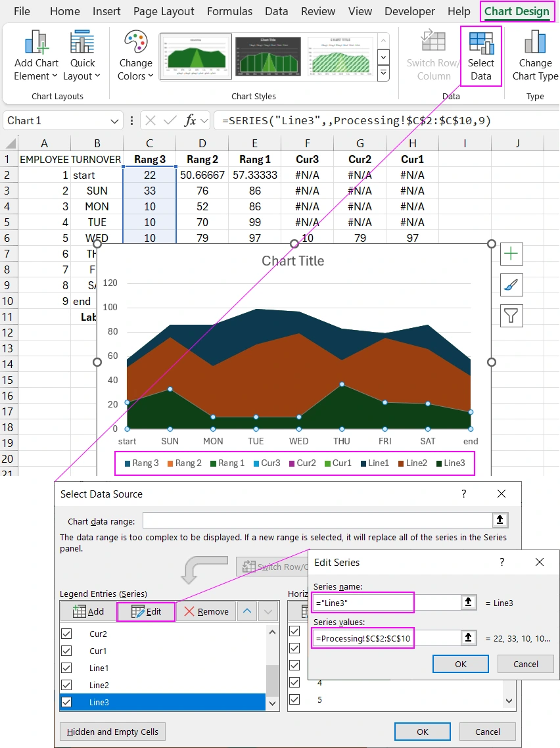Click the Series values input field
The image size is (560, 748).
click(362, 638)
